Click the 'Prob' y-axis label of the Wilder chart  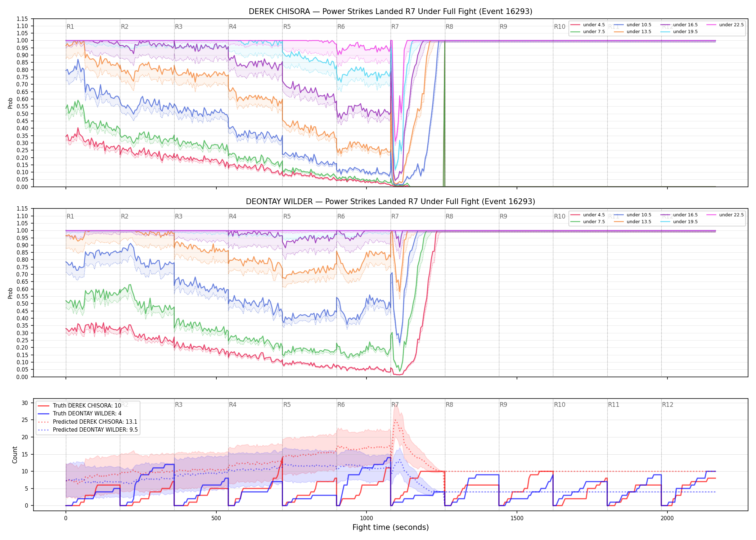point(10,293)
